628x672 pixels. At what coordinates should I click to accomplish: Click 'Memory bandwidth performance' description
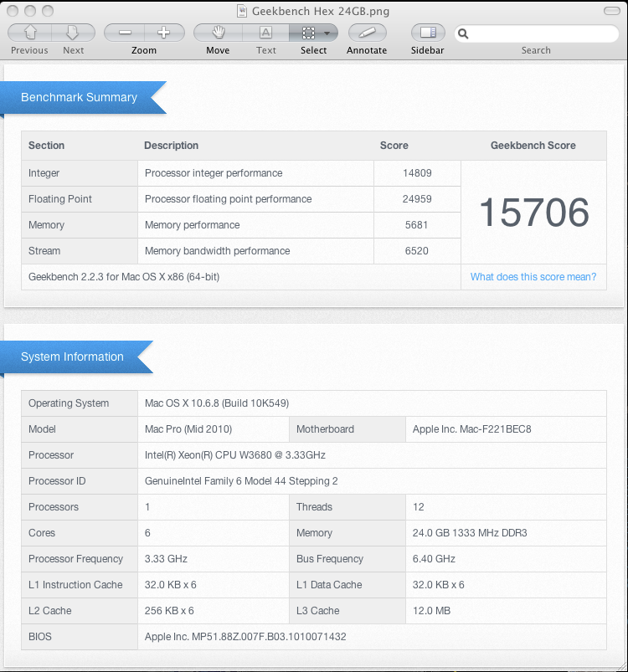[218, 251]
